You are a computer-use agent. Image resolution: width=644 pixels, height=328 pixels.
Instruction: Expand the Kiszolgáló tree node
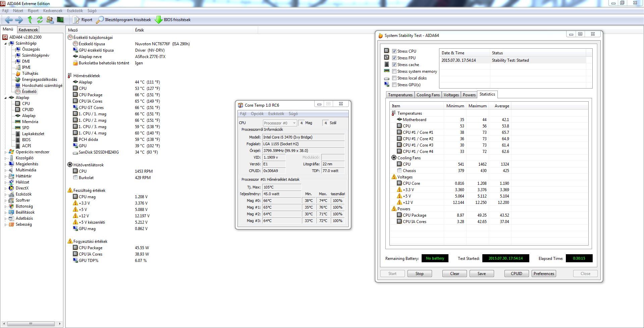click(x=5, y=158)
